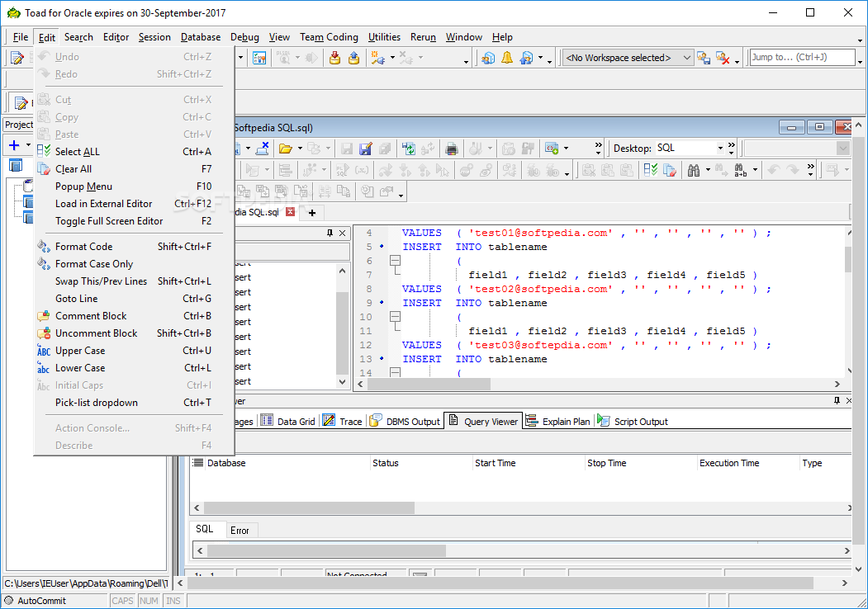Click the commit icon with red arrow

[x=334, y=58]
